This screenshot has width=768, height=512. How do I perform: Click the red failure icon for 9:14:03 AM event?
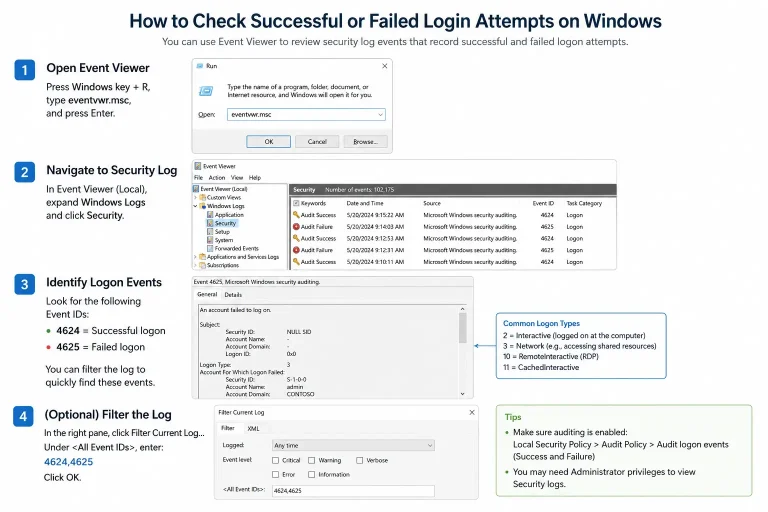296,226
